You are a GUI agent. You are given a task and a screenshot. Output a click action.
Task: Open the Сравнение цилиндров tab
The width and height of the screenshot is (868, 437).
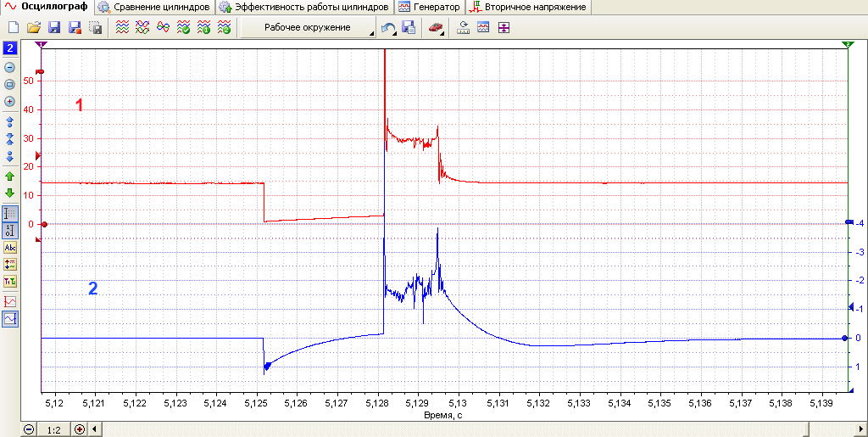tap(156, 8)
